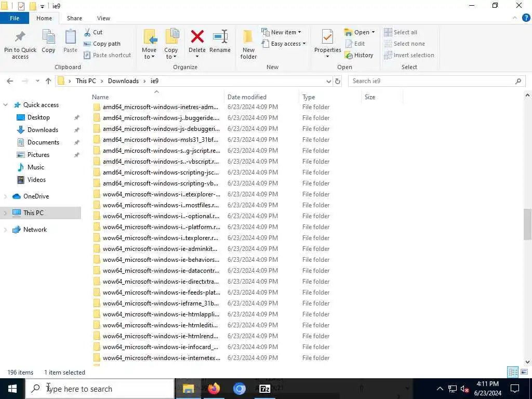Refresh the ie9 folder view
The width and height of the screenshot is (532, 399).
click(338, 81)
